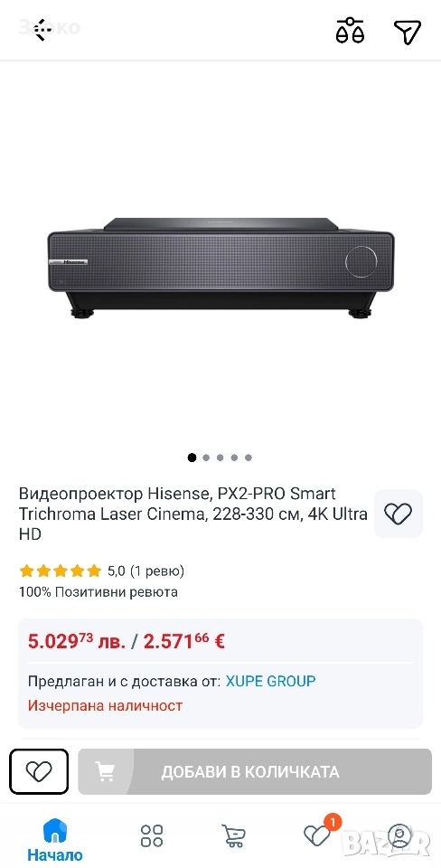The image size is (441, 868).
Task: Select the last image carousel dot
Action: 249,458
